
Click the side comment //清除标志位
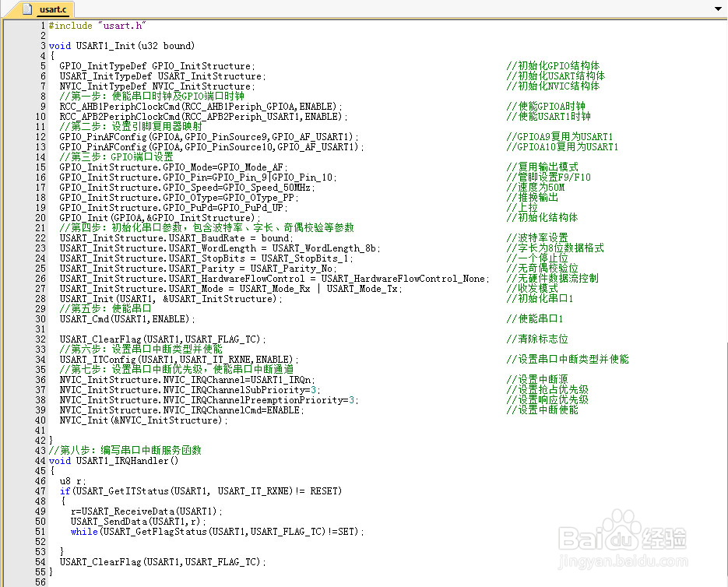tap(537, 339)
